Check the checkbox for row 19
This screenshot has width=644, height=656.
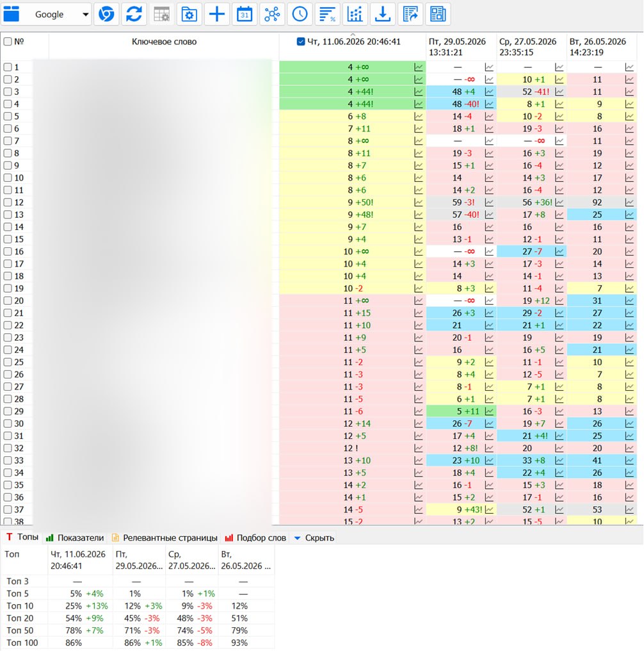point(8,289)
